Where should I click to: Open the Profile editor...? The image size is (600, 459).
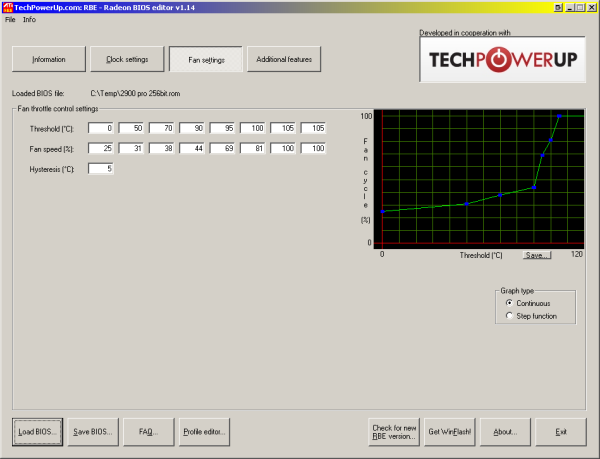[x=204, y=432]
